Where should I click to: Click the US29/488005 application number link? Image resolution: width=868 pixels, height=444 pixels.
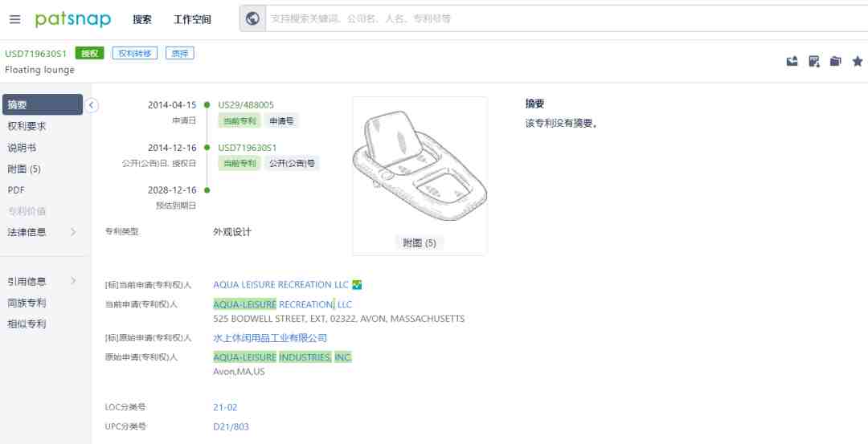246,105
